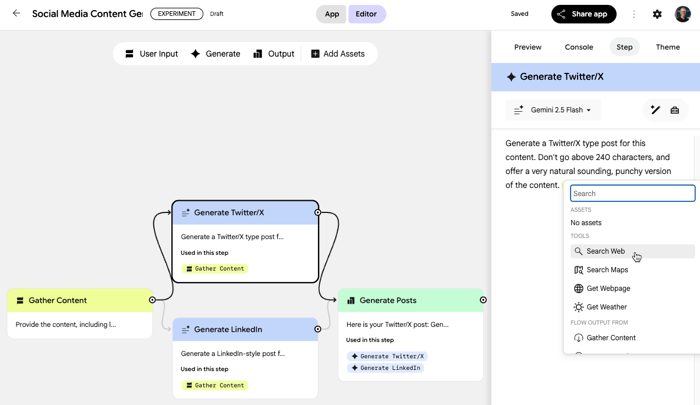This screenshot has width=700, height=405.
Task: Pick Gather Content under flow output
Action: coord(610,338)
